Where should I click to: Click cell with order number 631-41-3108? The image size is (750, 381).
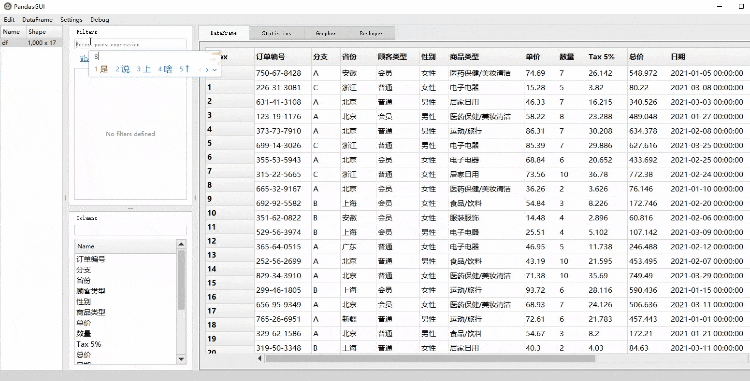click(282, 102)
